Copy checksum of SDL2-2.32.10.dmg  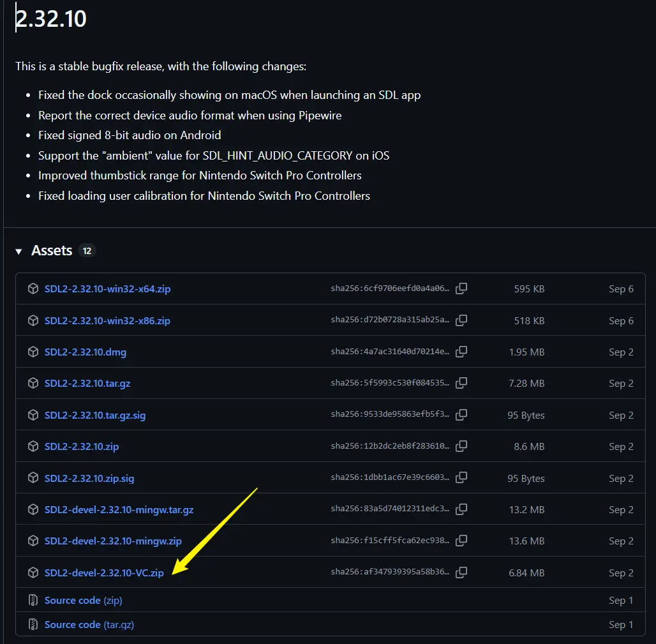(461, 352)
